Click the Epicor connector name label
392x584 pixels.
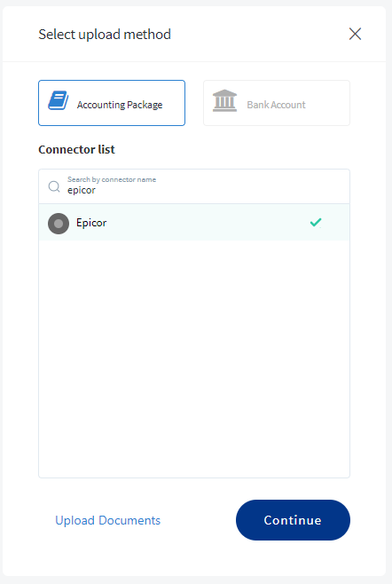[x=91, y=223]
